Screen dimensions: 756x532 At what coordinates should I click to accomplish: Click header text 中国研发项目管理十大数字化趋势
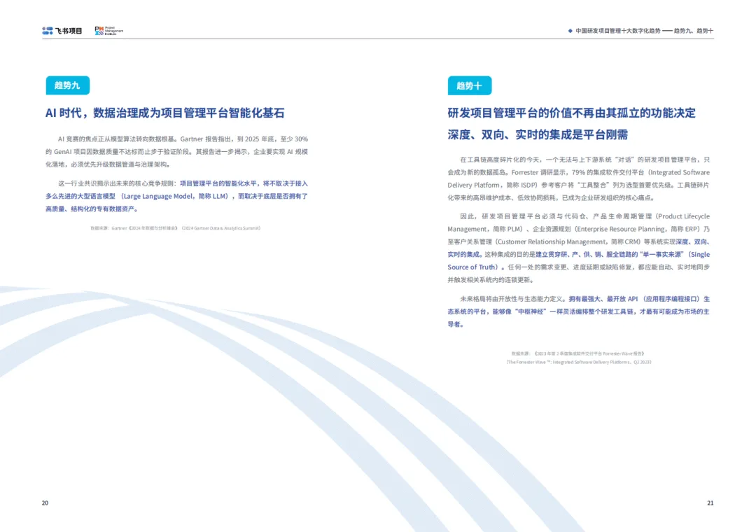[617, 31]
